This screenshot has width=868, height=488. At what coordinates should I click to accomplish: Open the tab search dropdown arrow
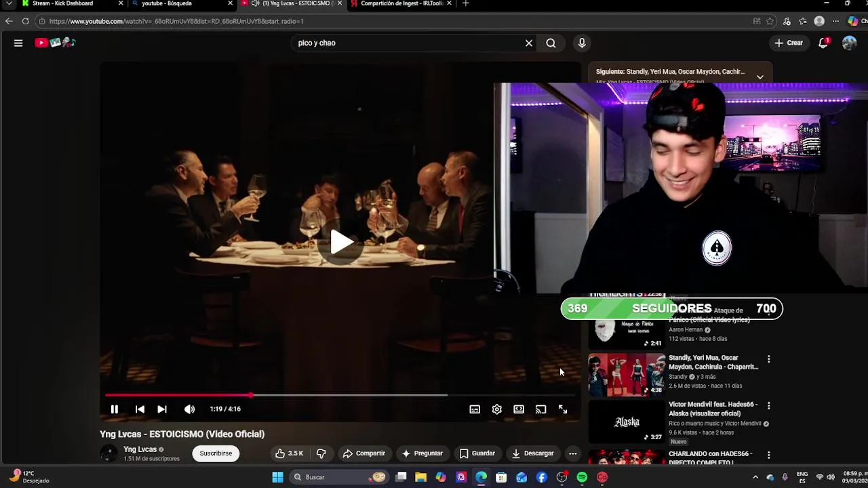(x=9, y=3)
